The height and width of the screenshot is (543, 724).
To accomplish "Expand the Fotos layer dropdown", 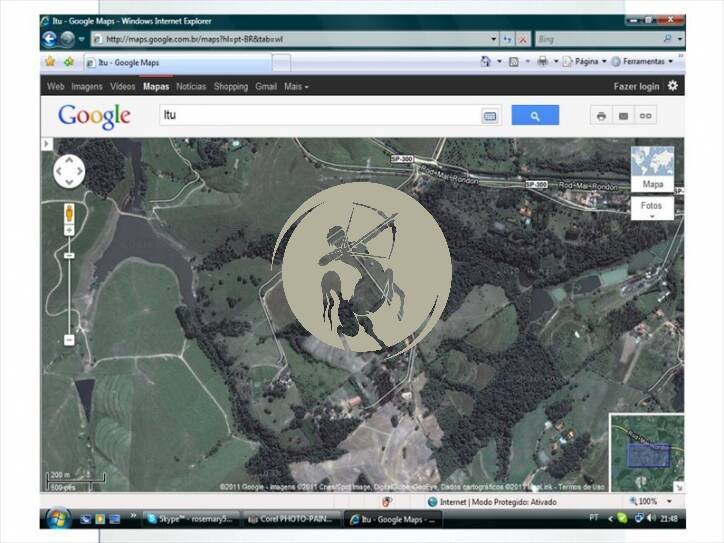I will point(652,210).
